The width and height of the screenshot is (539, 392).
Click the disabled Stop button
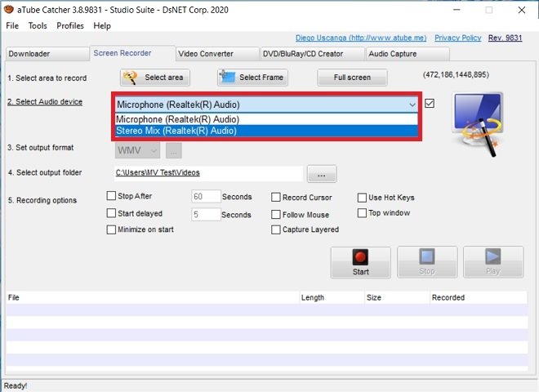[x=427, y=262]
